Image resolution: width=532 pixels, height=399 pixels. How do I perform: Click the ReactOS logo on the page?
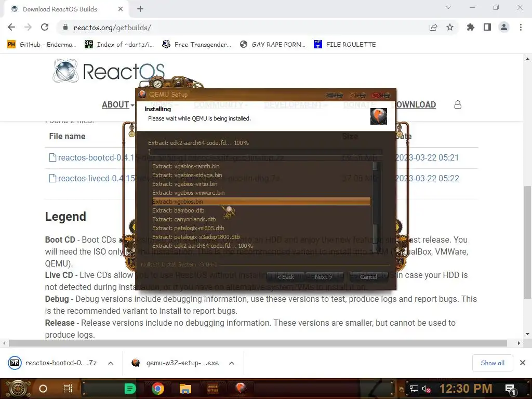click(109, 71)
